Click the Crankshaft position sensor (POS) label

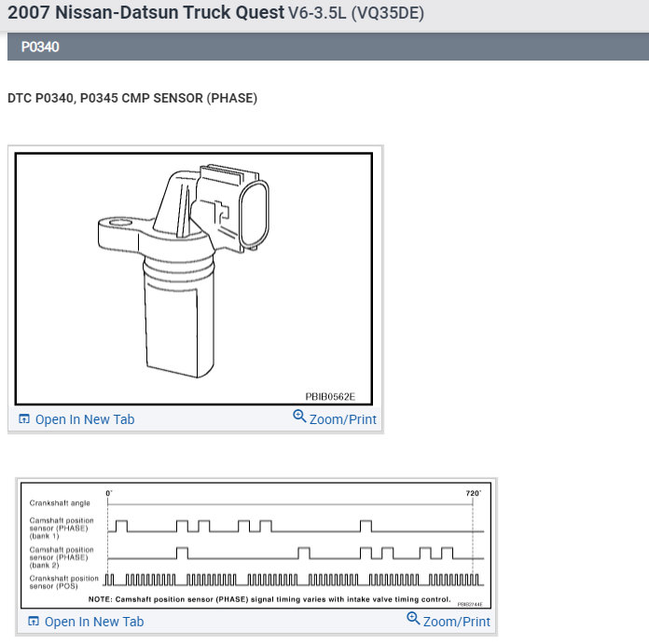pyautogui.click(x=63, y=582)
